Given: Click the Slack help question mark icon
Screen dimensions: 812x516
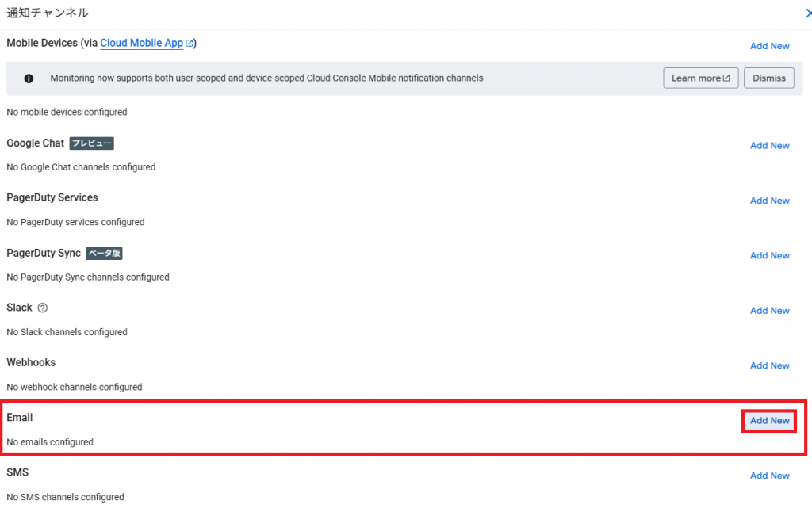Looking at the screenshot, I should coord(43,308).
